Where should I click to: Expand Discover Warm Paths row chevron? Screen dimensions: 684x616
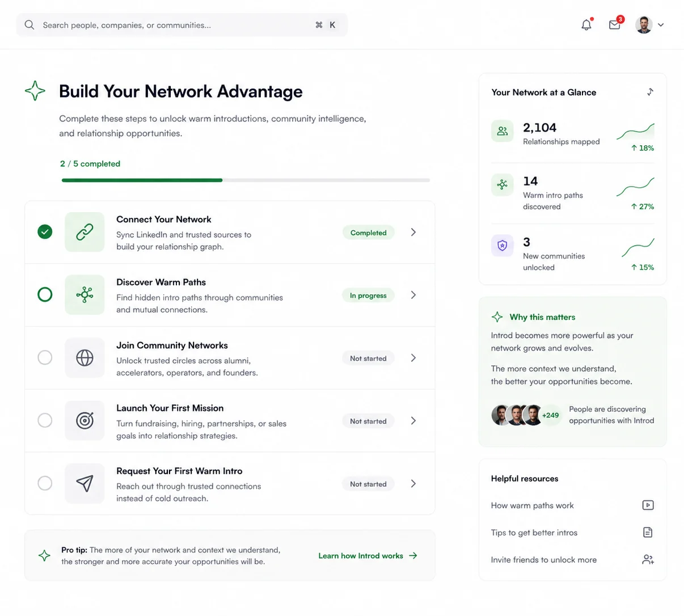pos(413,295)
